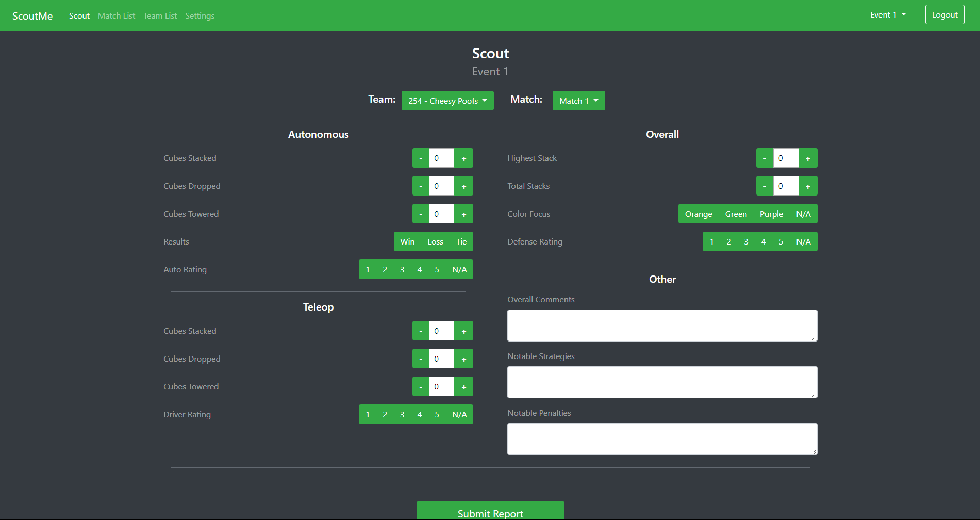The height and width of the screenshot is (520, 980).
Task: Log out of ScoutMe
Action: (944, 14)
